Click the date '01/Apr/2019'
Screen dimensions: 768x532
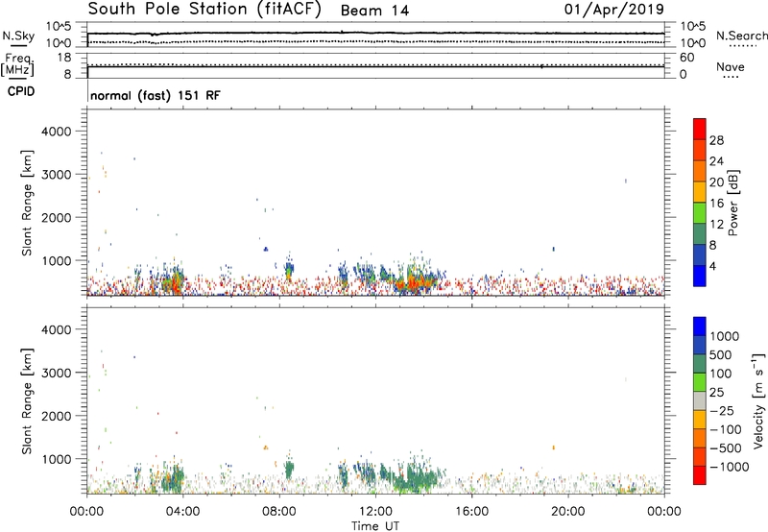[x=614, y=10]
